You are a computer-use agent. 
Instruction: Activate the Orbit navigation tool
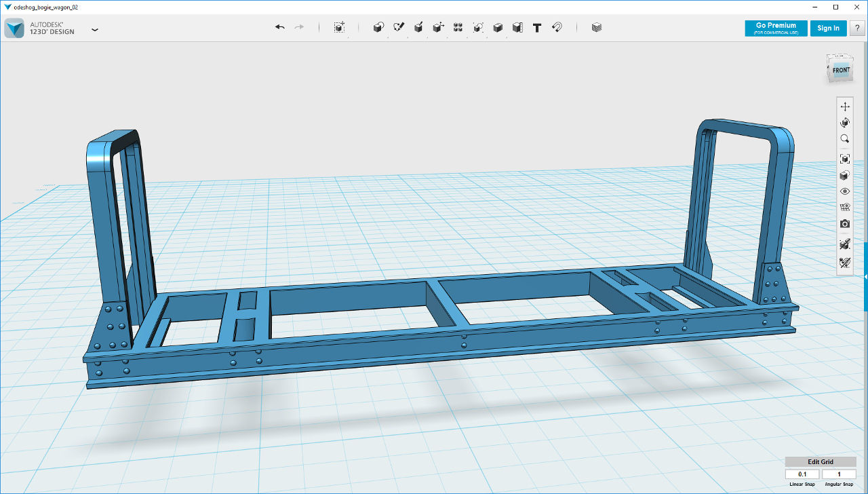click(x=845, y=123)
